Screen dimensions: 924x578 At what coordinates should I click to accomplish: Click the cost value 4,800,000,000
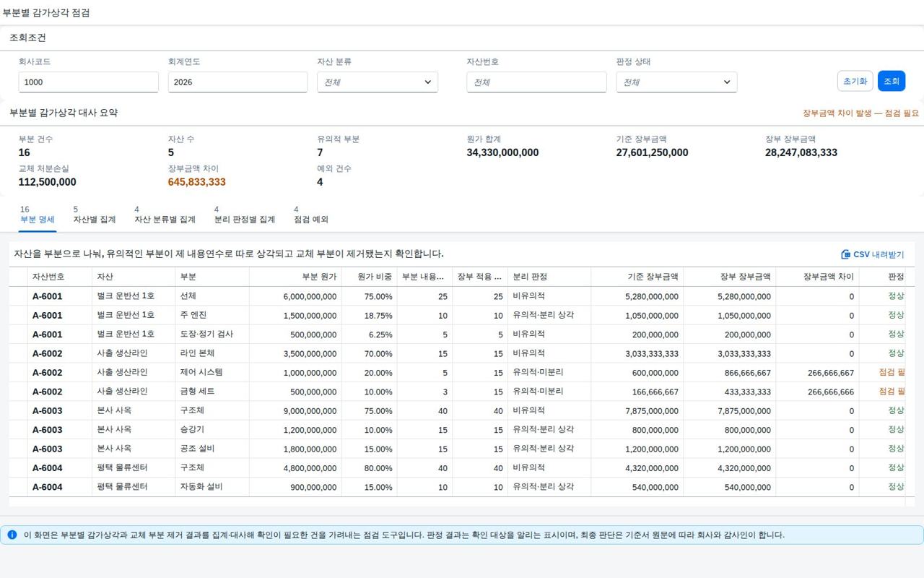coord(310,468)
